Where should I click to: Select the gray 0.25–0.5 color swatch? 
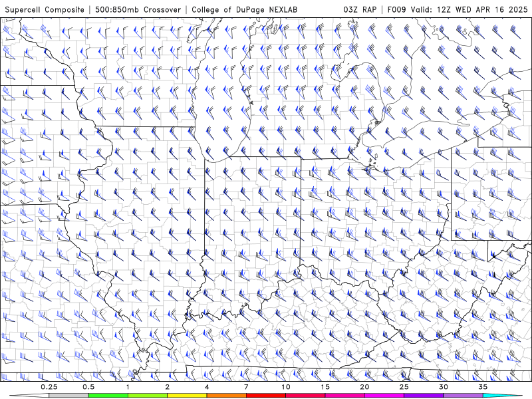[x=69, y=396]
